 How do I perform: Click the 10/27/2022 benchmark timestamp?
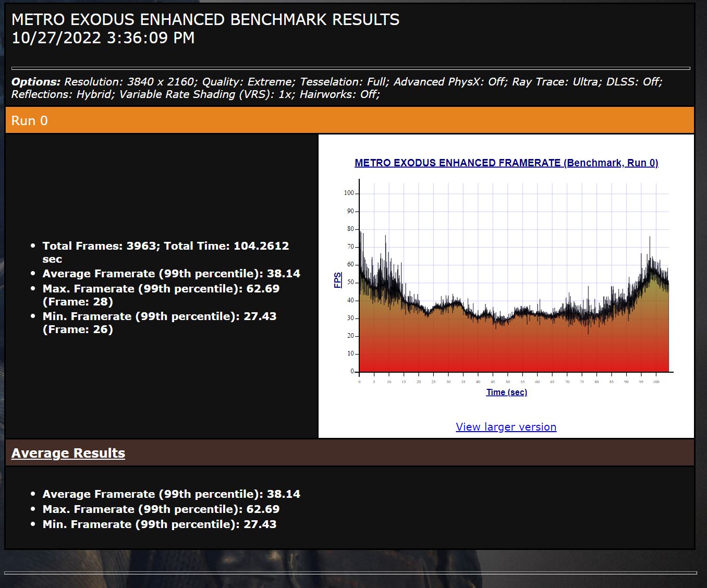click(103, 38)
